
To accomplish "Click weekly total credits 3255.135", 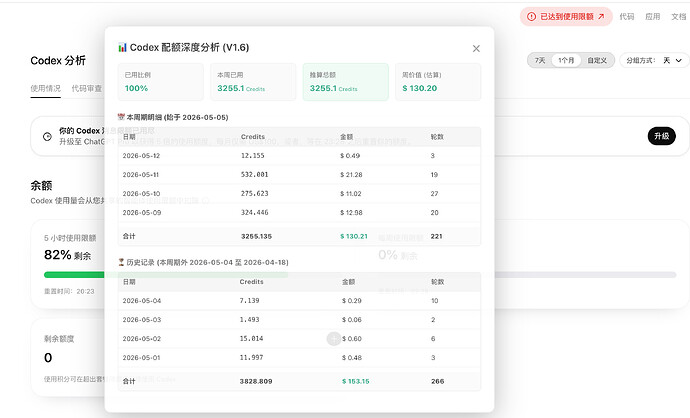I will tap(256, 236).
